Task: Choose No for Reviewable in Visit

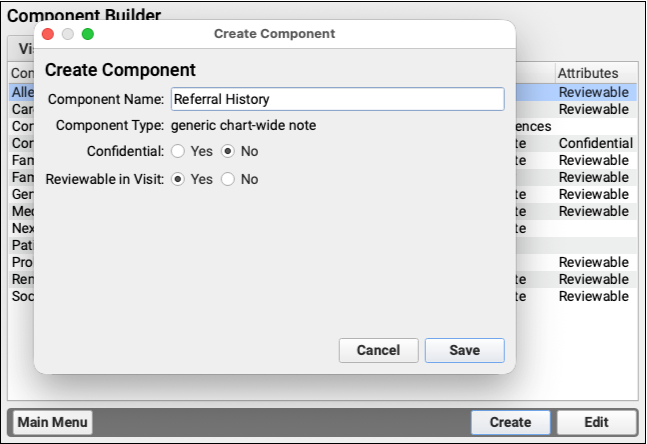Action: 228,179
